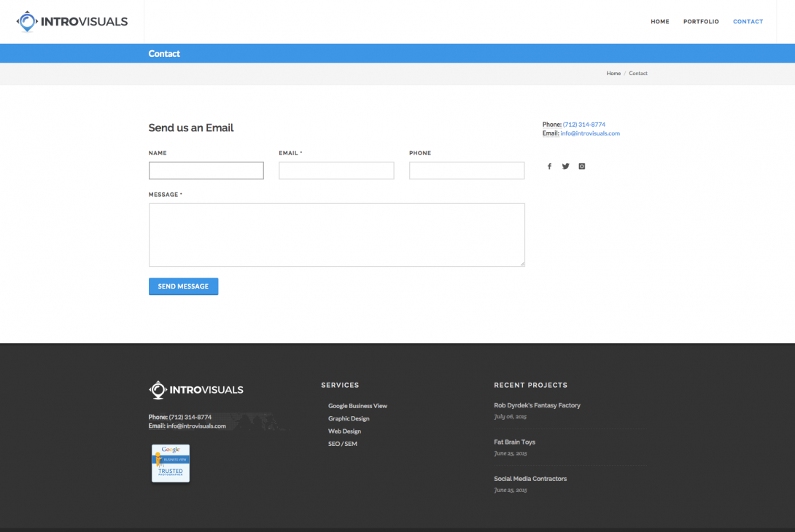Open Google Business View service link
The width and height of the screenshot is (795, 532).
pos(357,406)
